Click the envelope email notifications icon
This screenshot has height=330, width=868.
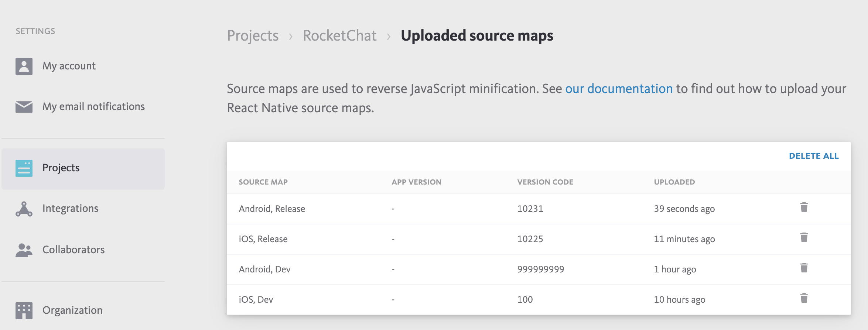tap(24, 107)
